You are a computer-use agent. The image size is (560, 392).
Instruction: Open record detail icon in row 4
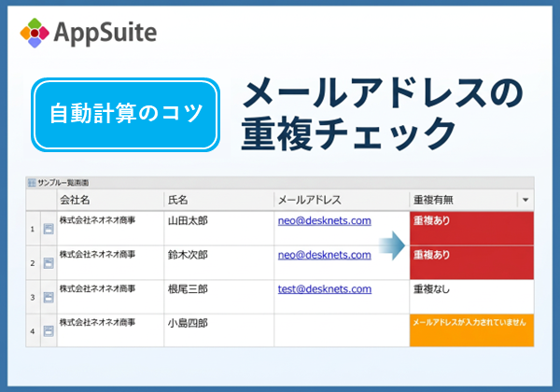[x=49, y=331]
